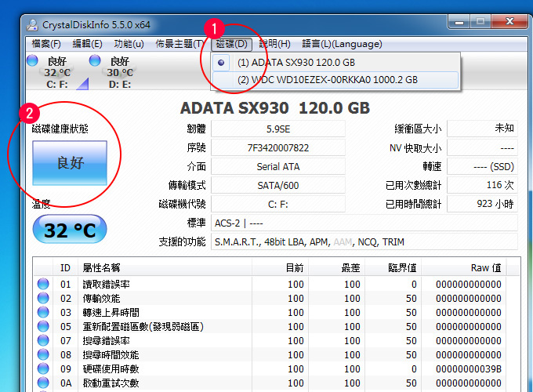Click the 923 小時 power-on hours value

(x=482, y=204)
